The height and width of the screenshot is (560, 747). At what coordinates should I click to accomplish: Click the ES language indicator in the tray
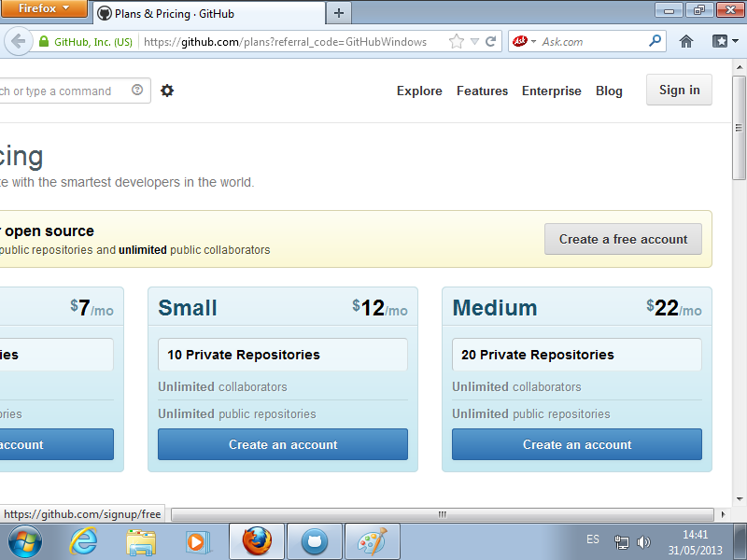(593, 539)
